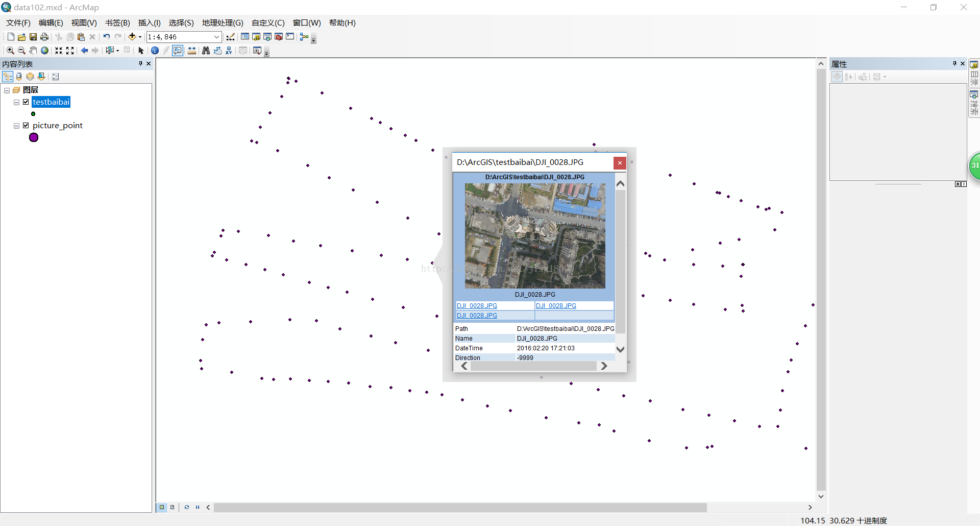This screenshot has width=980, height=526.
Task: Open the 编辑(E) menu
Action: (x=51, y=23)
